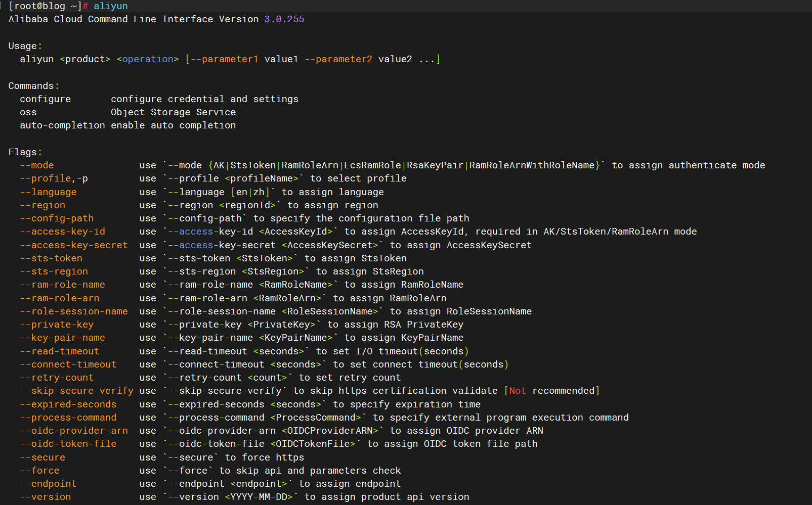
Task: Click '<AccessKeySecret>' placeholder text
Action: point(330,245)
